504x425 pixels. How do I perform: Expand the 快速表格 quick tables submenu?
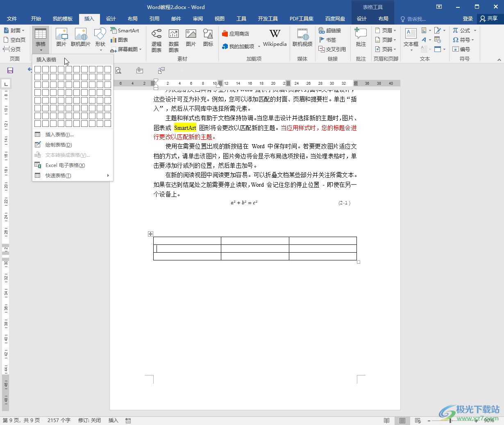[73, 175]
